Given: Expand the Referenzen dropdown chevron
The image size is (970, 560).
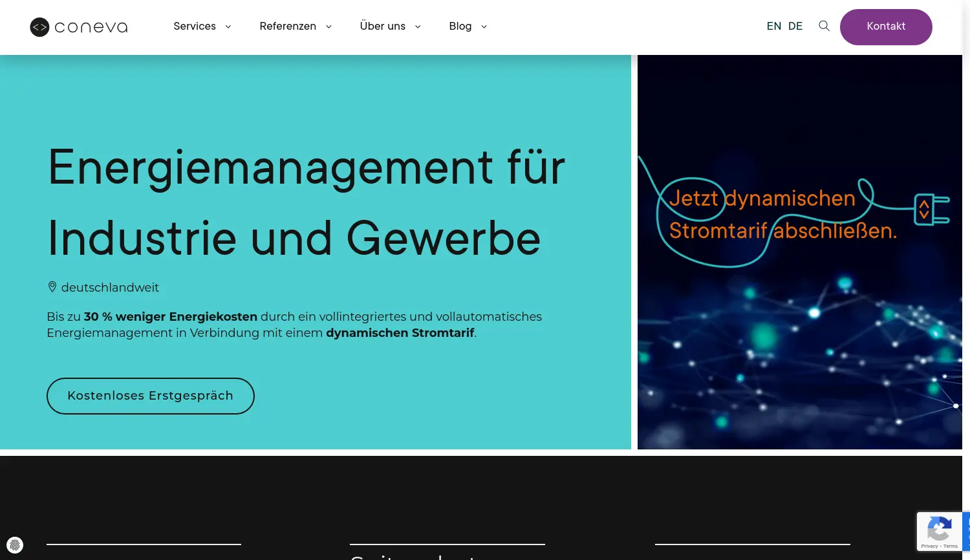Looking at the screenshot, I should [329, 27].
